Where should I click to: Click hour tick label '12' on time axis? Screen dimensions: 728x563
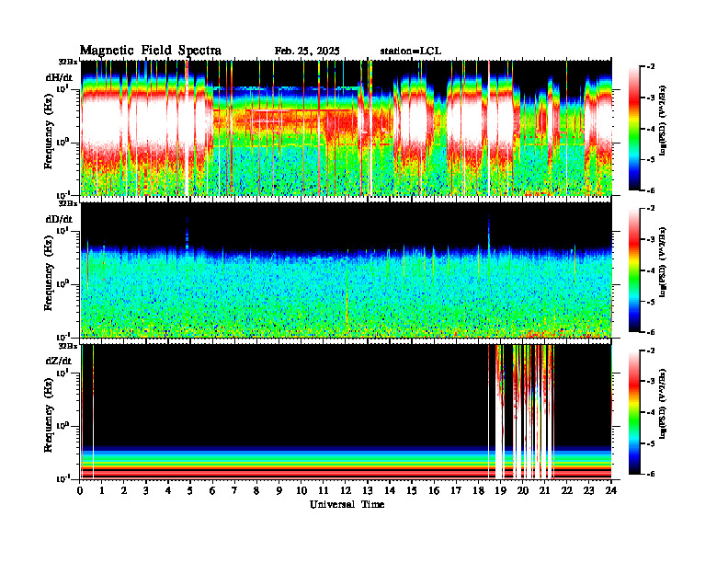346,490
